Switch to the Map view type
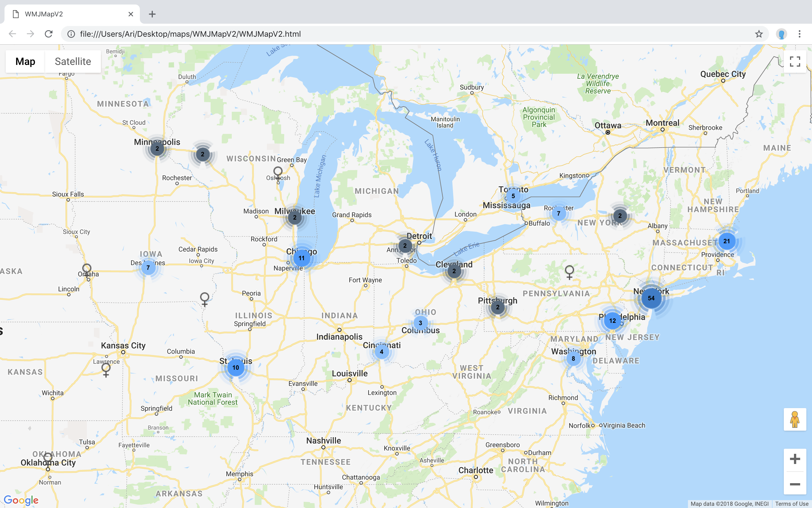812x508 pixels. tap(25, 62)
